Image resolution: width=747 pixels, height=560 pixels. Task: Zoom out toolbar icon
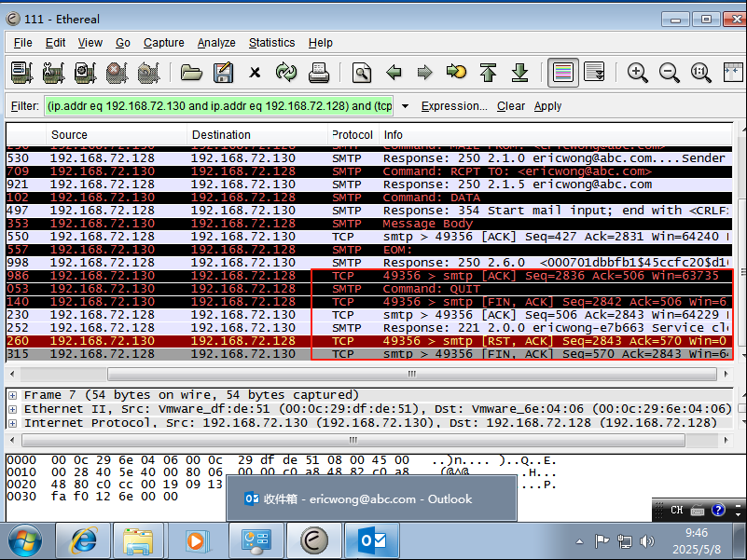670,73
